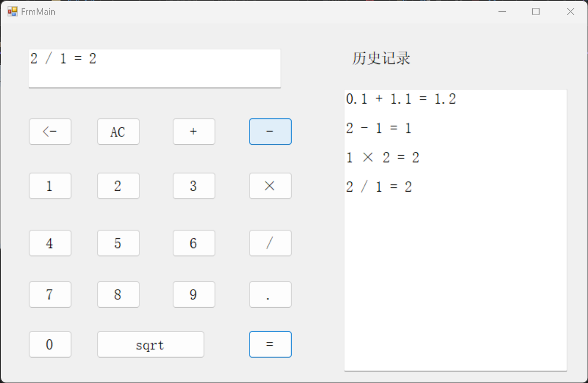This screenshot has height=383, width=588.
Task: Select history entry 1 × 2 = 2
Action: (383, 158)
